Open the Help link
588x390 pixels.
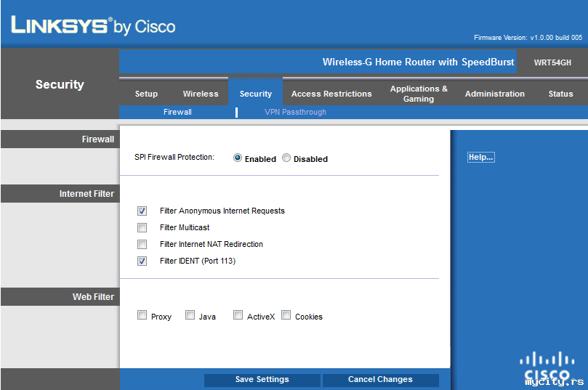point(480,158)
